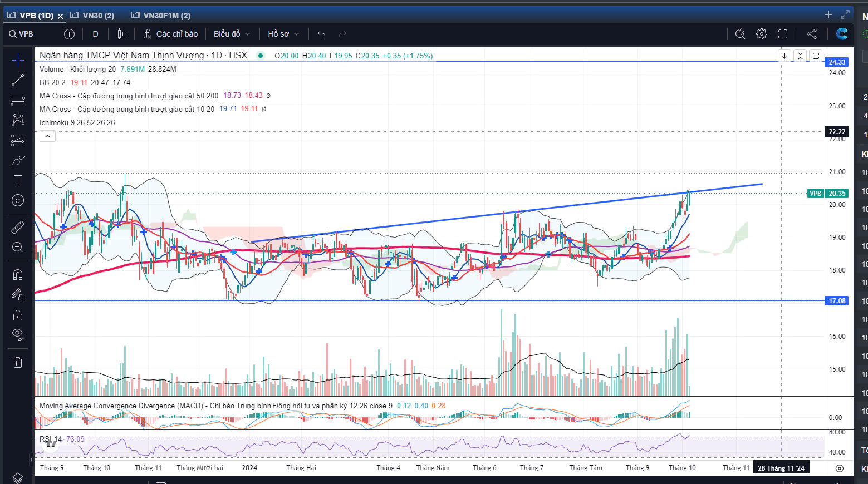Remove drawings with trash icon
This screenshot has height=484, width=868.
point(18,362)
